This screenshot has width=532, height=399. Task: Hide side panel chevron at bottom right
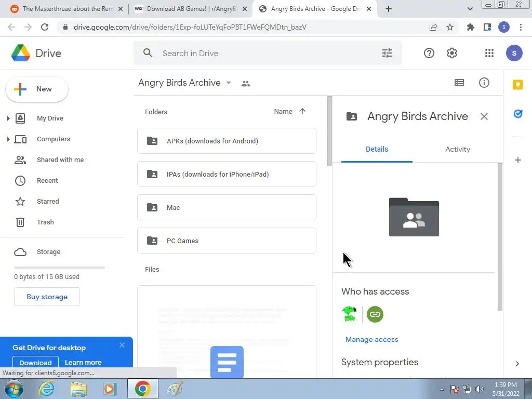(517, 364)
